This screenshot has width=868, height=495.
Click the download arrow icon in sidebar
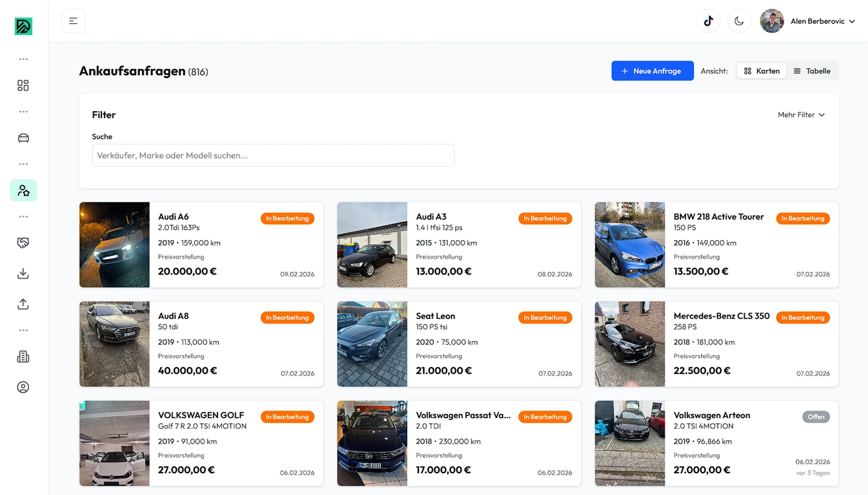pyautogui.click(x=23, y=274)
